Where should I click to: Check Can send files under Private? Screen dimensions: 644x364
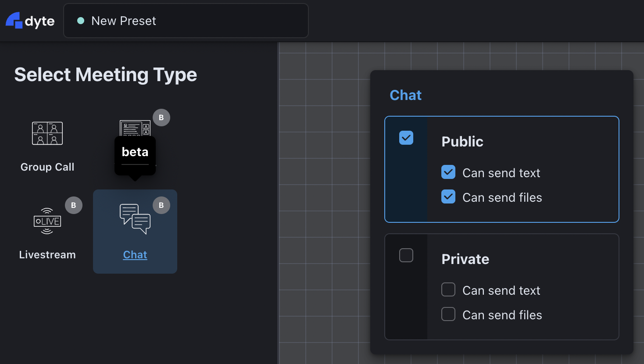(448, 314)
